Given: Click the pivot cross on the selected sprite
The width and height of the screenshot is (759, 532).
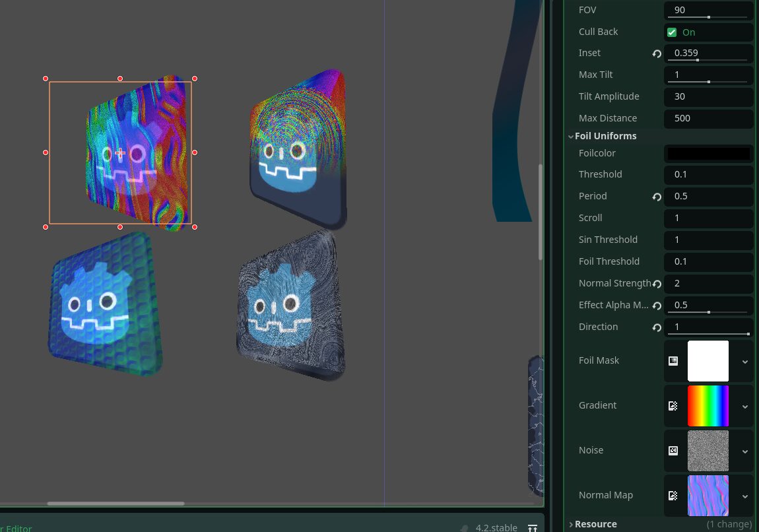Looking at the screenshot, I should tap(120, 153).
